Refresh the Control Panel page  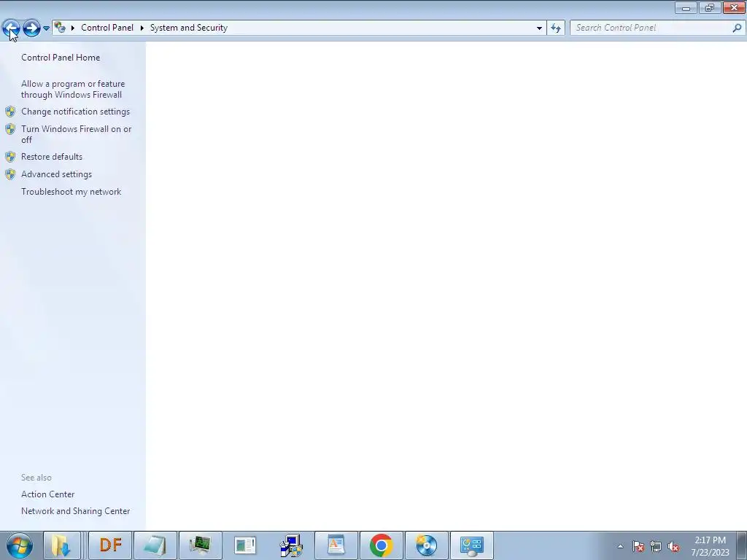556,28
